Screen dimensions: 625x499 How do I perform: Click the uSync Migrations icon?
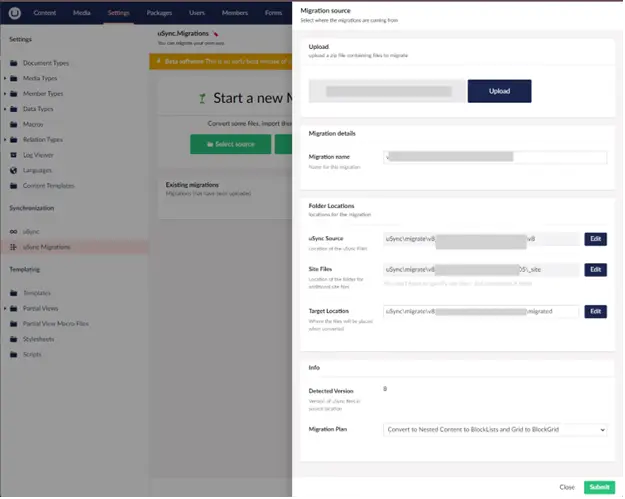[14, 248]
